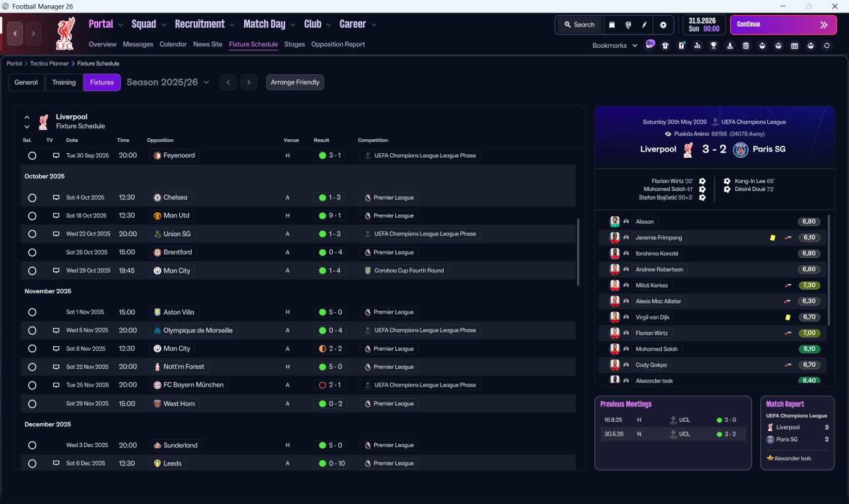Open the messages 9+ notification icon
This screenshot has width=849, height=504.
[649, 45]
